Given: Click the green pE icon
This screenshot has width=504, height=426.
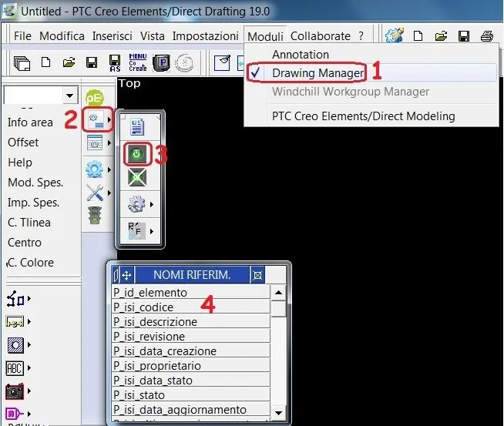Looking at the screenshot, I should (x=95, y=98).
